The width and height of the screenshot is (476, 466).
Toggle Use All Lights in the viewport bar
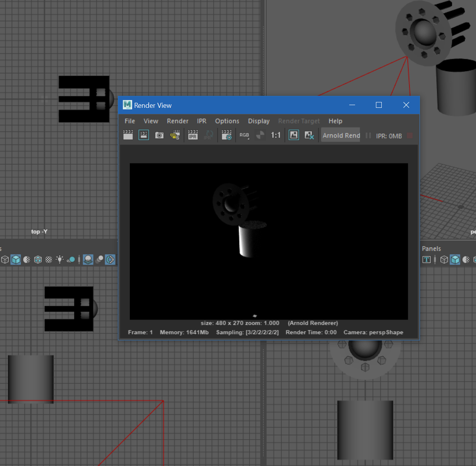coord(60,260)
